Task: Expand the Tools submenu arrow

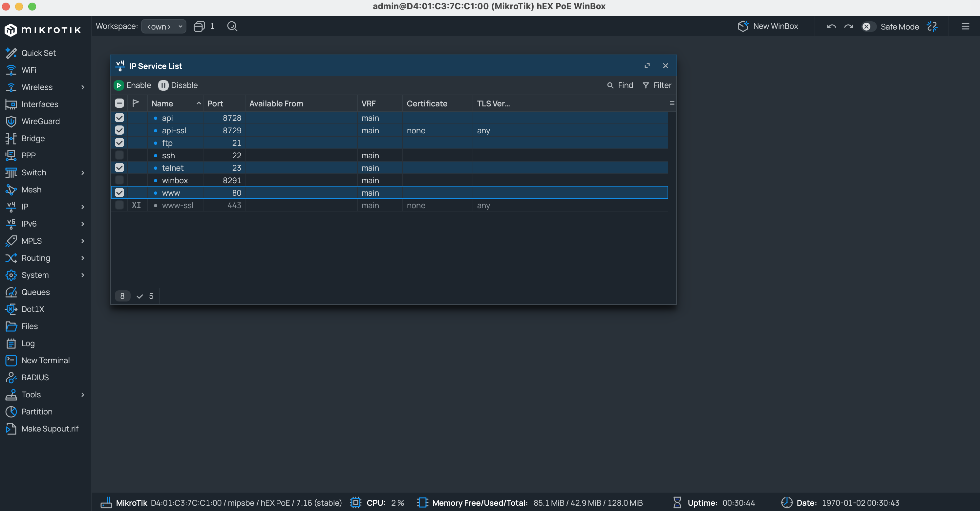Action: click(x=83, y=394)
